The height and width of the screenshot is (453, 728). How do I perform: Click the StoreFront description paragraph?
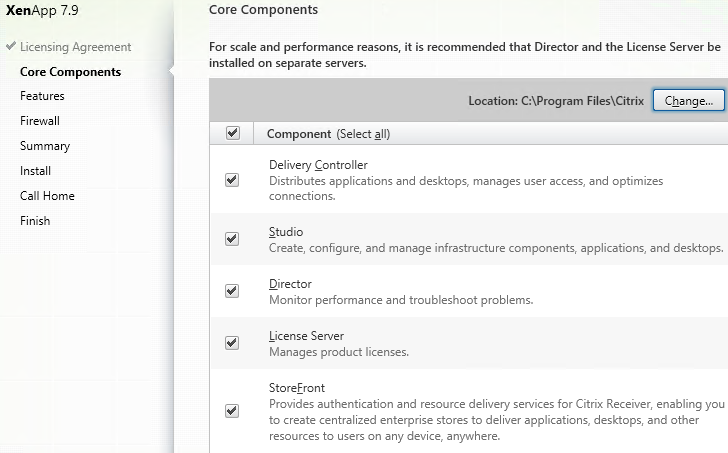pyautogui.click(x=497, y=420)
